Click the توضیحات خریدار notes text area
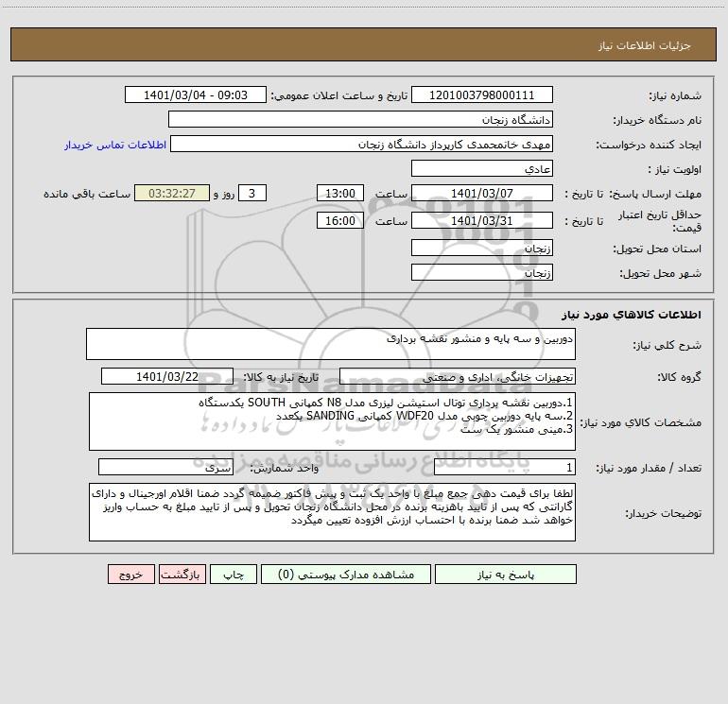Viewport: 728px width, 704px height. tap(332, 512)
